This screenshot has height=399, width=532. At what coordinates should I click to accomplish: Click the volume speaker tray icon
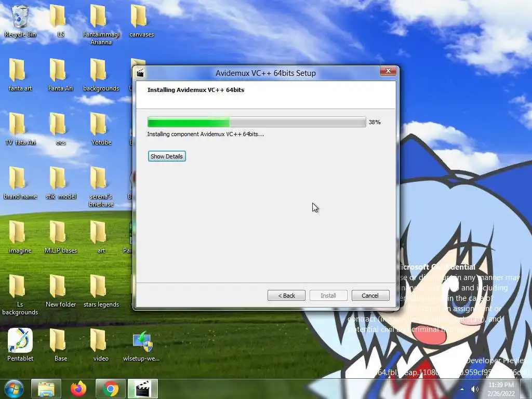[475, 389]
